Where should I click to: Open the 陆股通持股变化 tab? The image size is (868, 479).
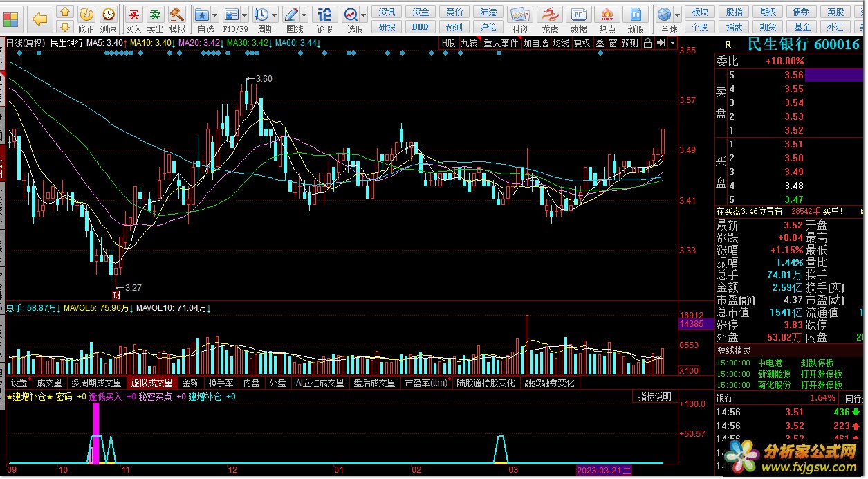485,383
